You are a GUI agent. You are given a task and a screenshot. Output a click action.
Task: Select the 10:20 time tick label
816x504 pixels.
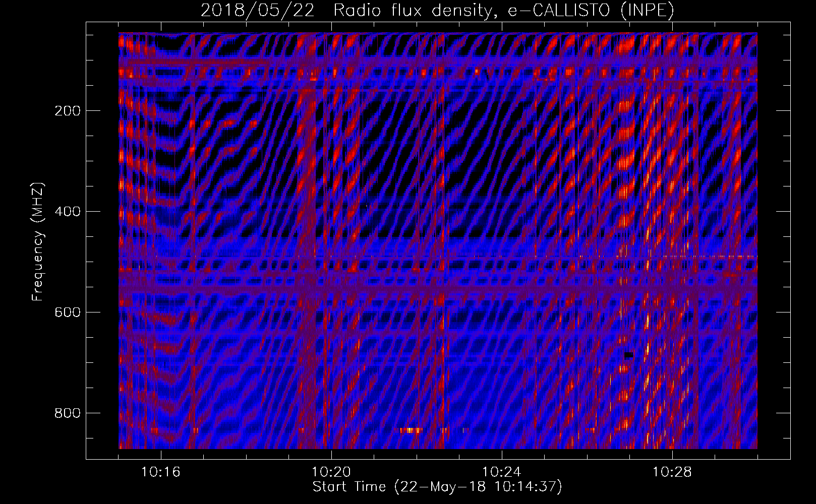(x=331, y=472)
